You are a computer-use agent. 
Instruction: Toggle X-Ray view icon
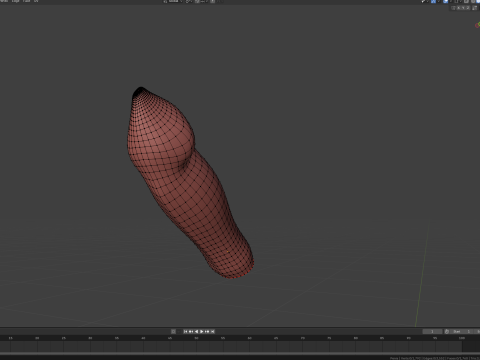click(466, 1)
